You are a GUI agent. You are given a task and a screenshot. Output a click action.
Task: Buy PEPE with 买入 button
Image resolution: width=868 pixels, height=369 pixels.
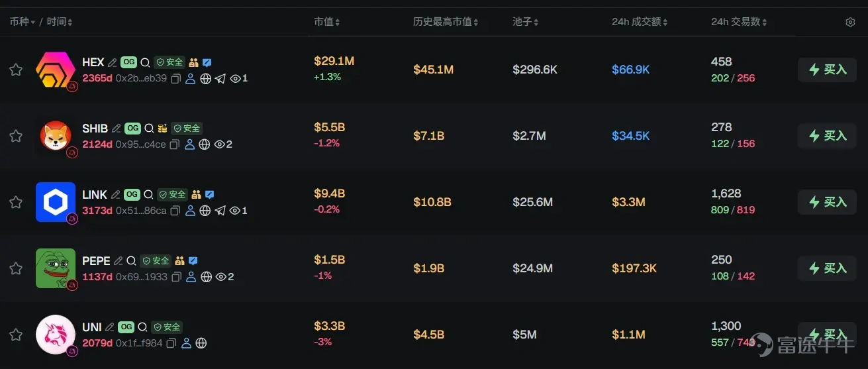pos(828,268)
